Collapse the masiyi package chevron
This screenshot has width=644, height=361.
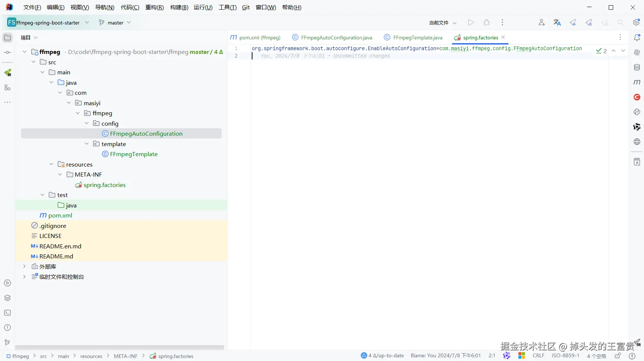69,103
